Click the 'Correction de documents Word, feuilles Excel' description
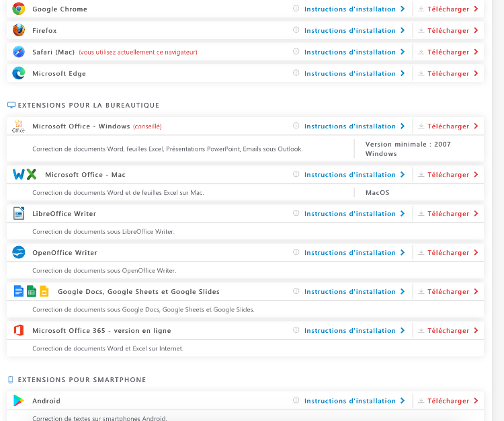 tap(167, 149)
